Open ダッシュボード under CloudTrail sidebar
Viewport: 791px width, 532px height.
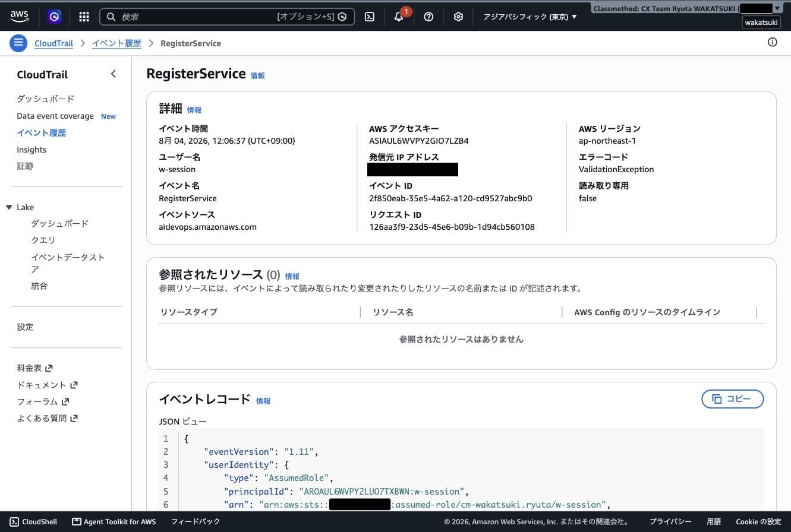pyautogui.click(x=45, y=99)
